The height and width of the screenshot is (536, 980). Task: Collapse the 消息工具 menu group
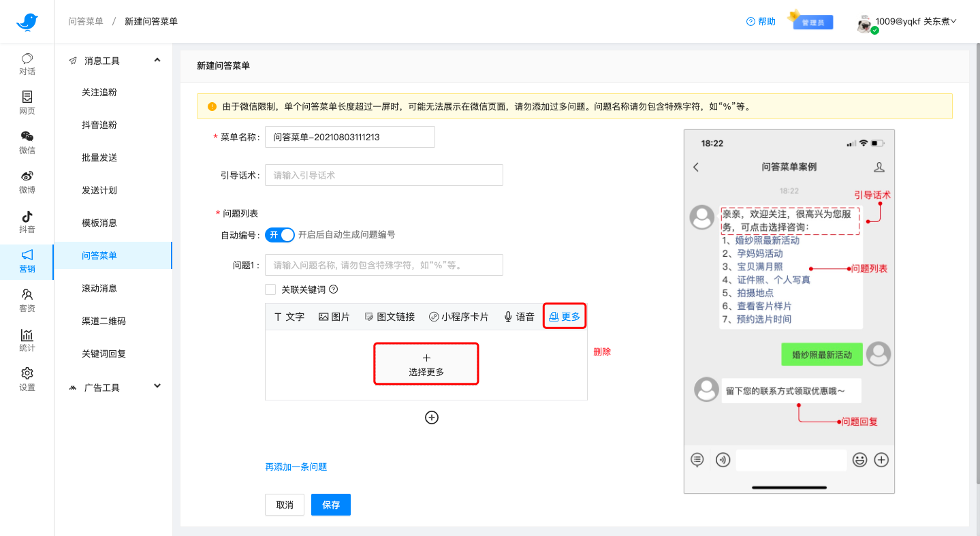pos(114,60)
